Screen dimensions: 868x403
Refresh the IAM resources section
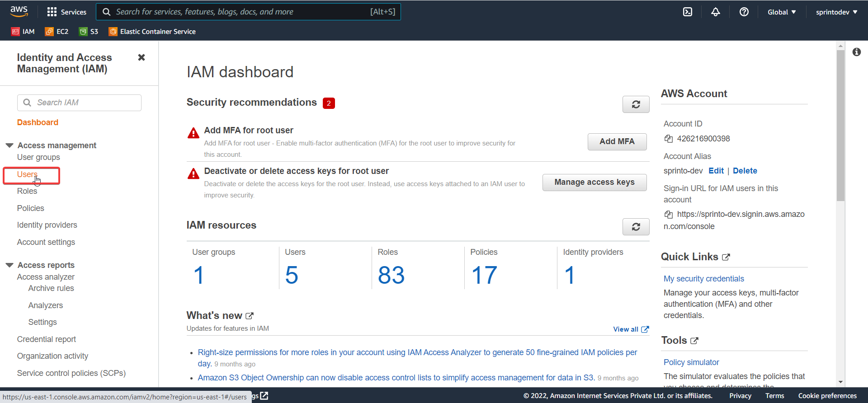click(x=636, y=227)
